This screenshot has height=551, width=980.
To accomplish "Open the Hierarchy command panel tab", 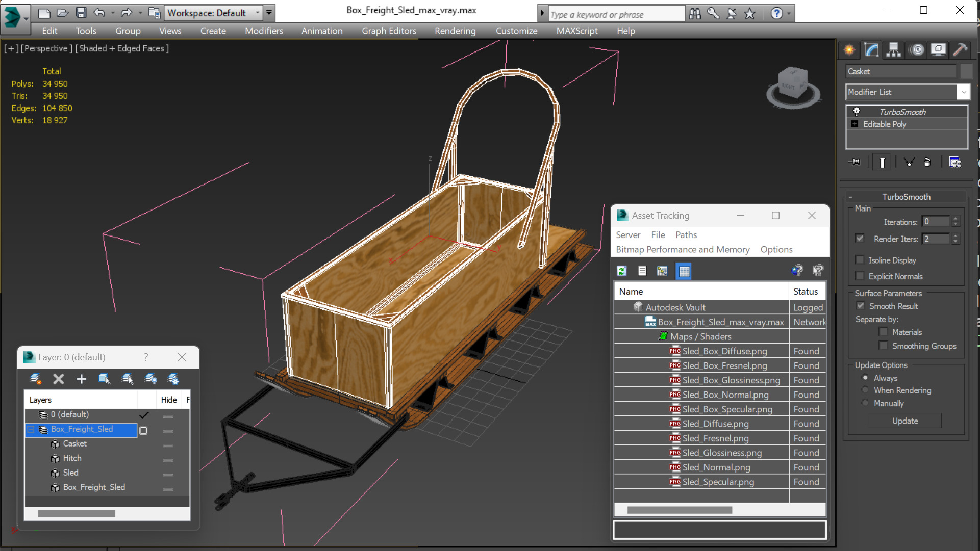I will [x=893, y=50].
